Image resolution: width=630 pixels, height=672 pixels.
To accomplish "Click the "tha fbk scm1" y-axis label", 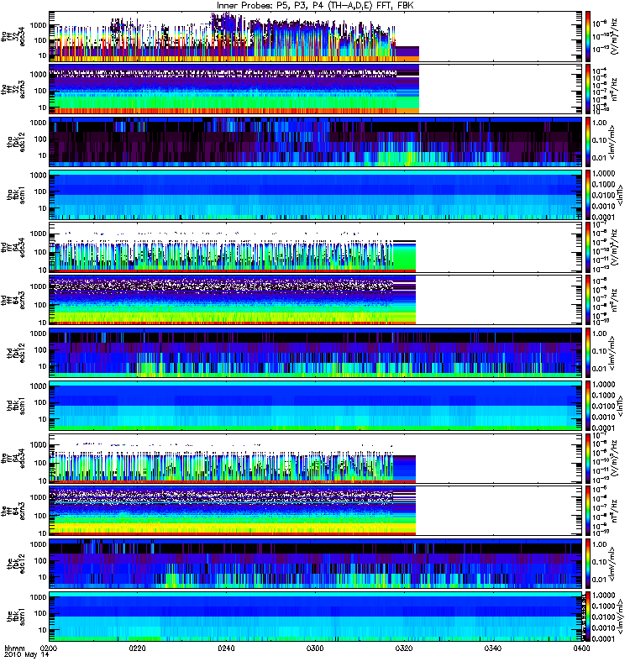I will pyautogui.click(x=16, y=195).
